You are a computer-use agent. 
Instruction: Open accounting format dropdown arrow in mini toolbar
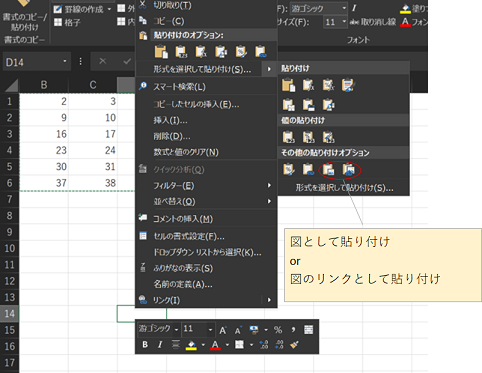click(x=266, y=330)
